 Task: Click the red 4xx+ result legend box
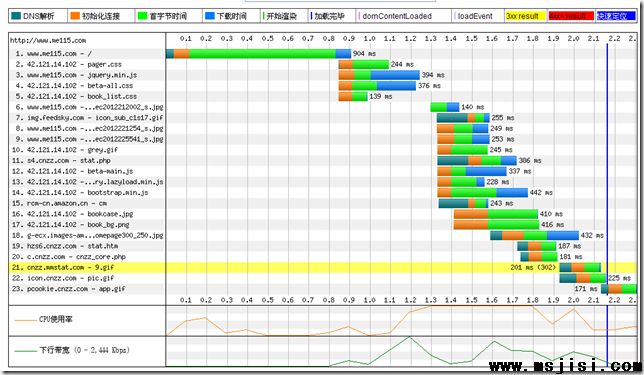coord(571,16)
